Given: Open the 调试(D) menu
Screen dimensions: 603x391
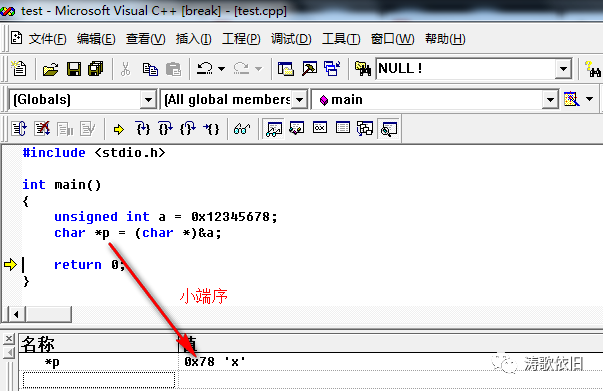Looking at the screenshot, I should coord(291,39).
